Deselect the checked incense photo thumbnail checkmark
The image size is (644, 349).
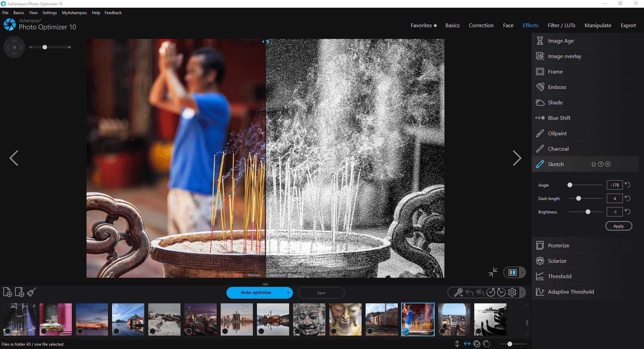406,332
